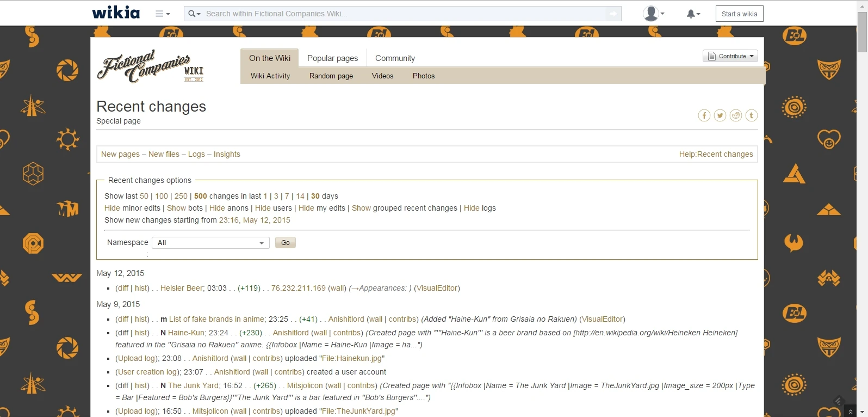Select the Community tab
The image size is (868, 417).
click(x=395, y=58)
